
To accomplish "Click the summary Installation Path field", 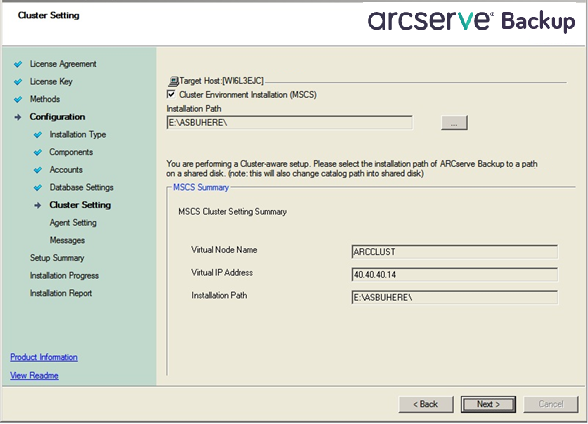I will (454, 298).
